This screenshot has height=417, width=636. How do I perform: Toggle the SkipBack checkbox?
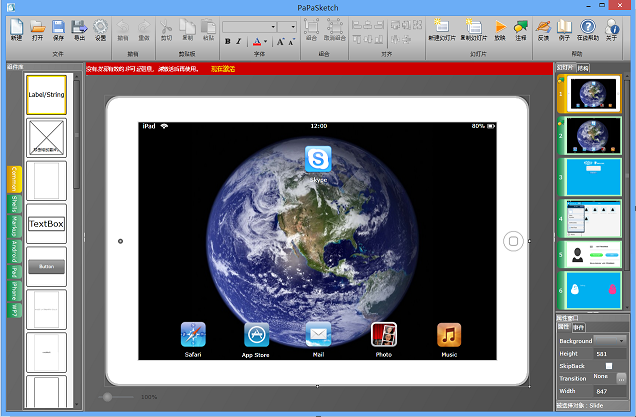(608, 366)
